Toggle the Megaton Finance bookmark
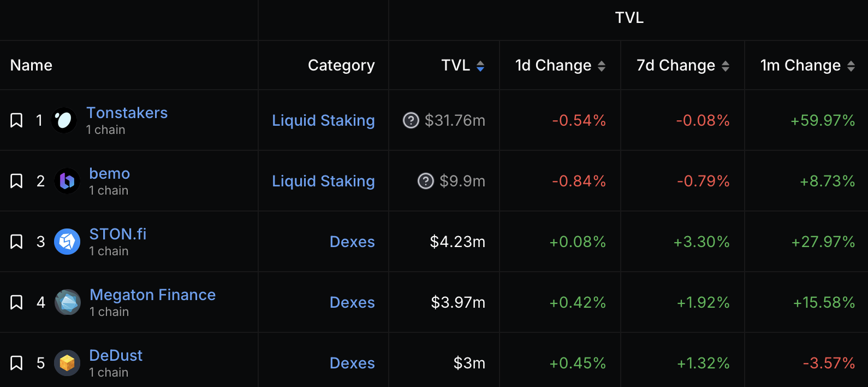This screenshot has height=387, width=868. click(x=16, y=302)
